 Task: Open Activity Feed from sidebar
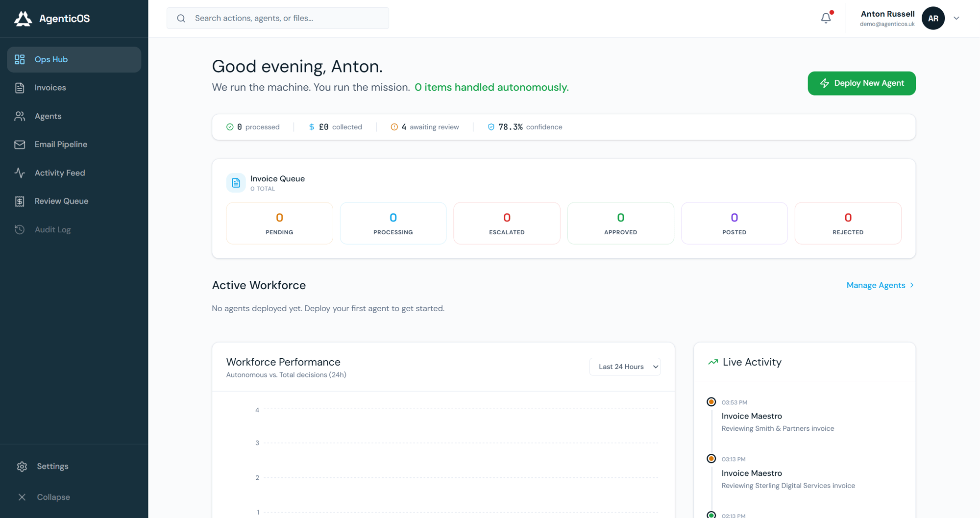pyautogui.click(x=74, y=173)
